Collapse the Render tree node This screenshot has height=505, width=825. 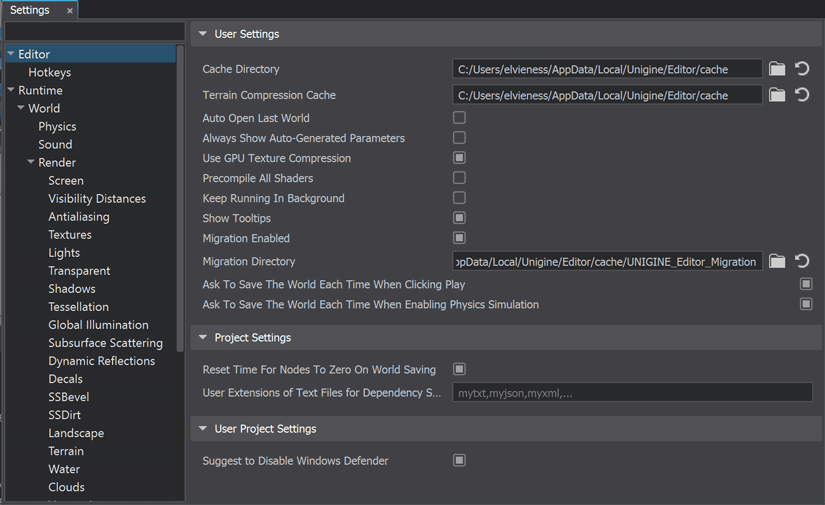[31, 162]
